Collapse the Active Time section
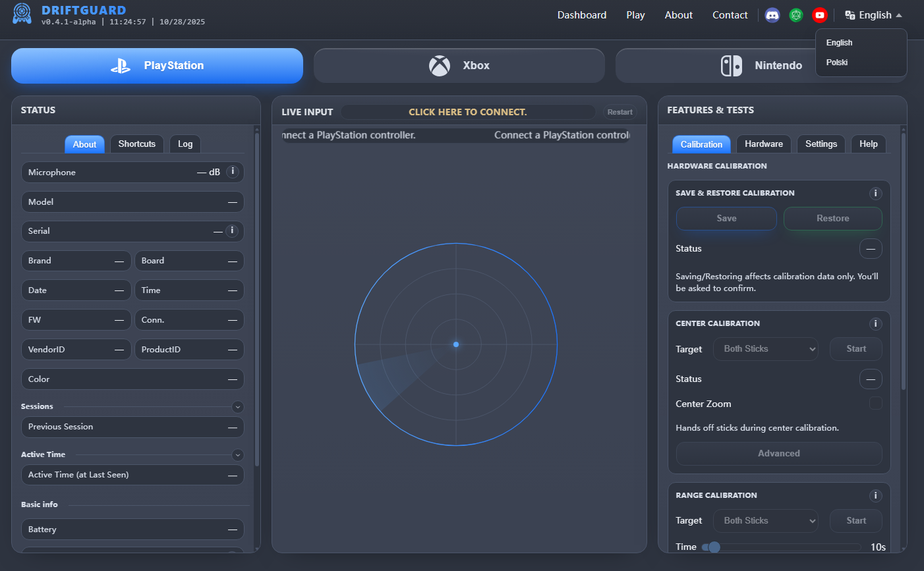This screenshot has width=924, height=571. (238, 455)
